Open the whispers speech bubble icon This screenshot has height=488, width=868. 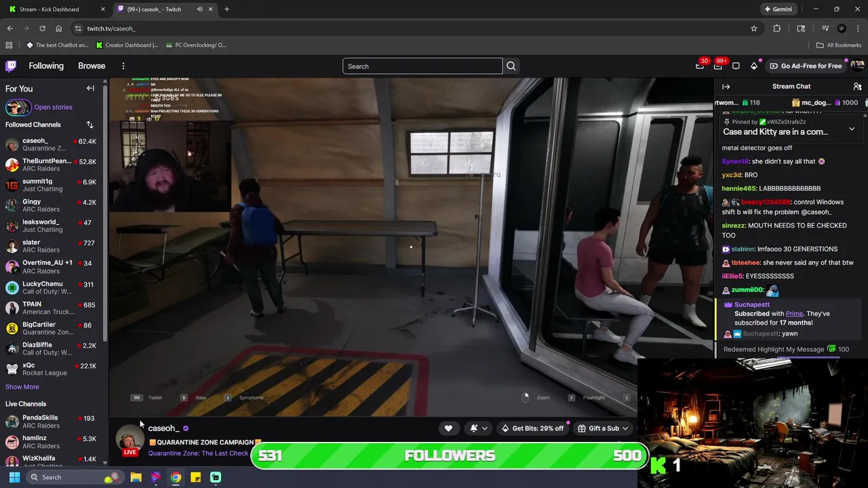click(x=736, y=66)
